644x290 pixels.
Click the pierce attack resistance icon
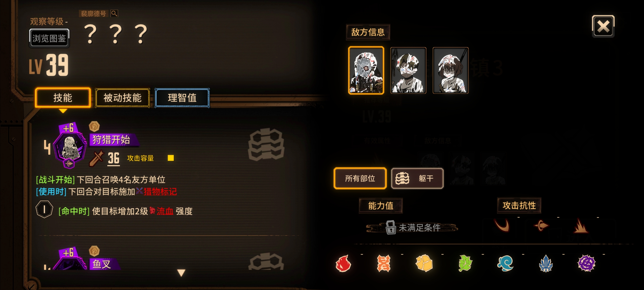pyautogui.click(x=541, y=226)
